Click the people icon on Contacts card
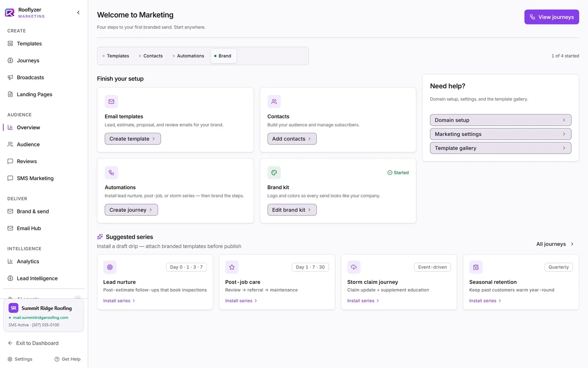The height and width of the screenshot is (368, 588). 274,101
